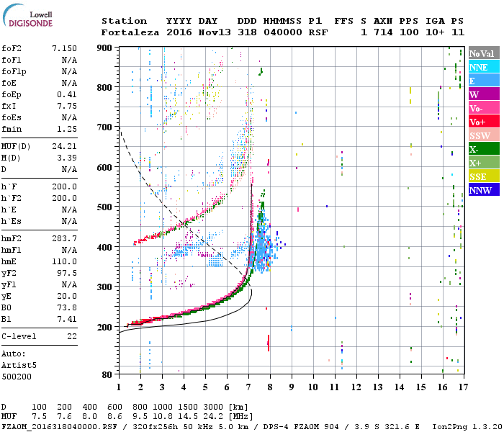Click the D 3000 distance value
504x432 pixels.
[213, 407]
